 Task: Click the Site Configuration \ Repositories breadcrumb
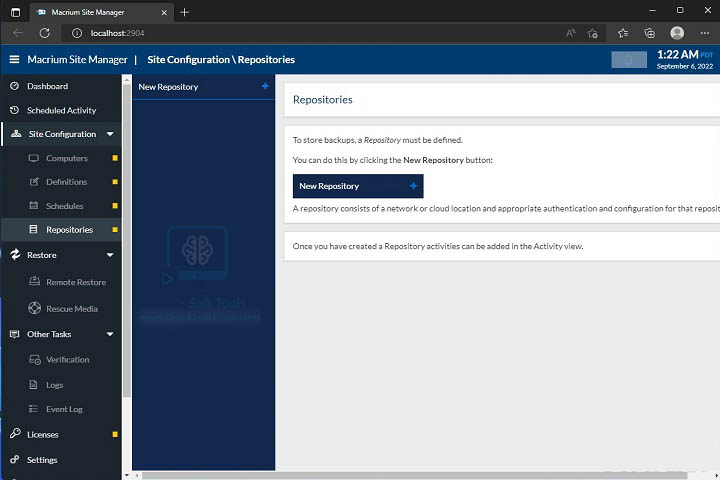pyautogui.click(x=221, y=59)
